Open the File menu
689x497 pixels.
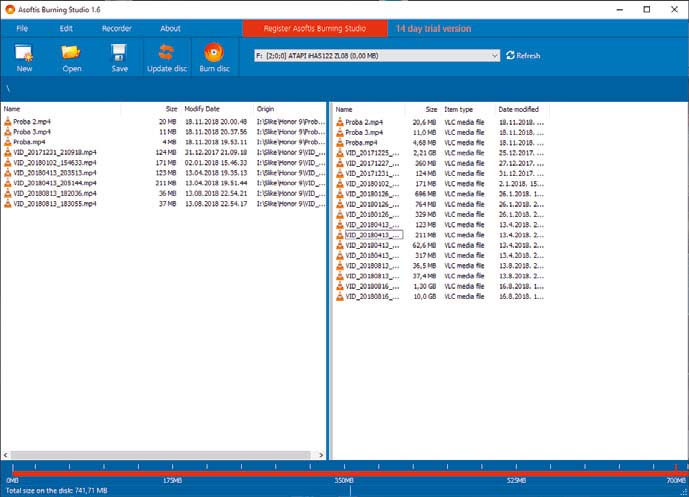pos(22,29)
